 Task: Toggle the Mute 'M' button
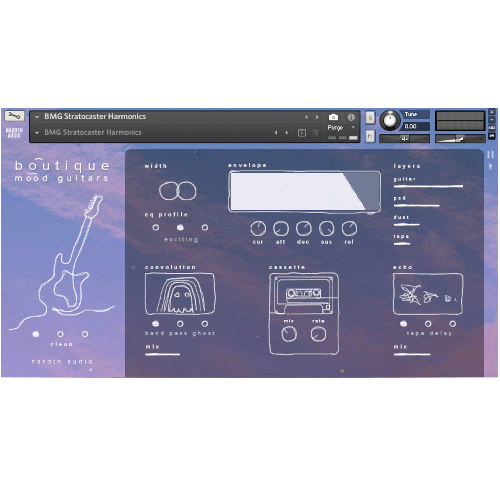tap(370, 136)
